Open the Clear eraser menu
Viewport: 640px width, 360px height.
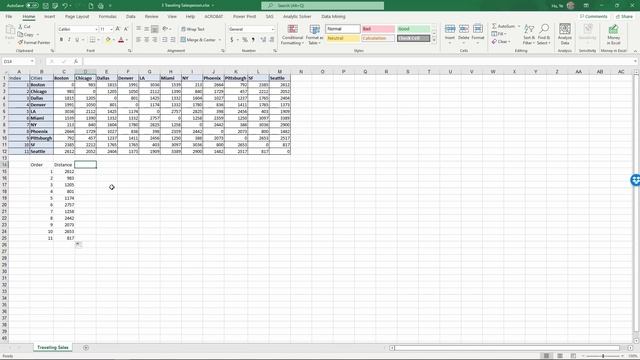tap(500, 42)
